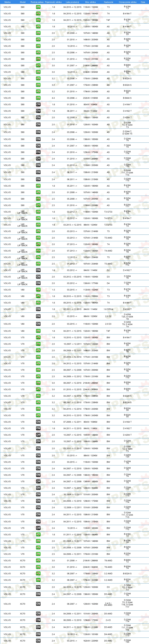Click petrol icon in V40 T2 GTDi row
149x644 pixels.
pyautogui.click(x=38, y=225)
